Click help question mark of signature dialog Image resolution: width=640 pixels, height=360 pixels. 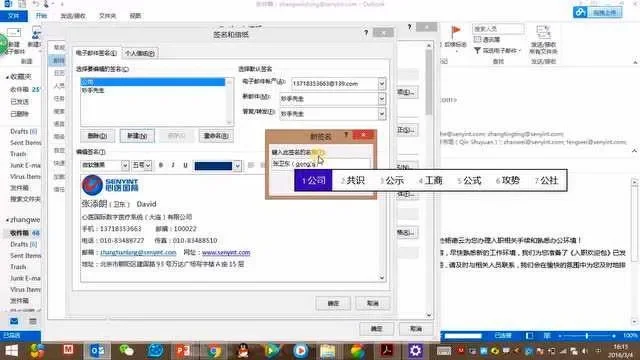(366, 33)
